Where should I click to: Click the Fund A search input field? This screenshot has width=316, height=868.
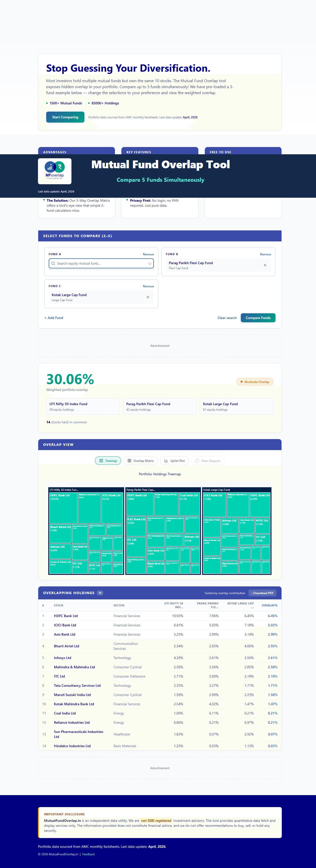pyautogui.click(x=101, y=264)
